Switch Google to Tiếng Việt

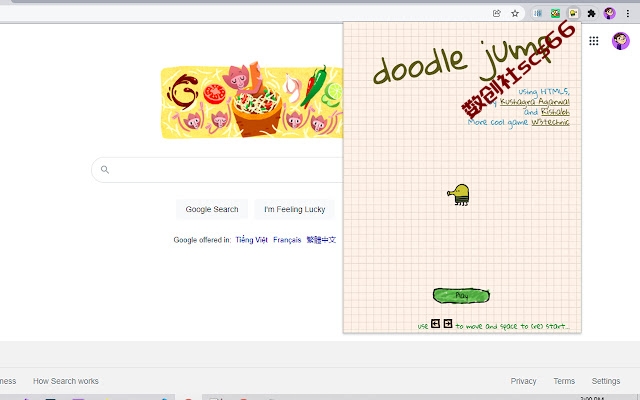pos(251,240)
